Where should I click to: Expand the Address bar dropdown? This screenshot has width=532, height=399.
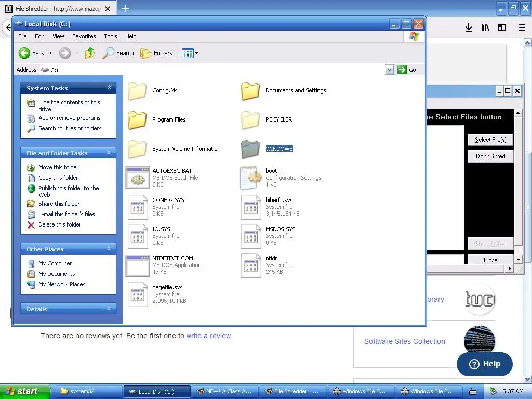[389, 70]
